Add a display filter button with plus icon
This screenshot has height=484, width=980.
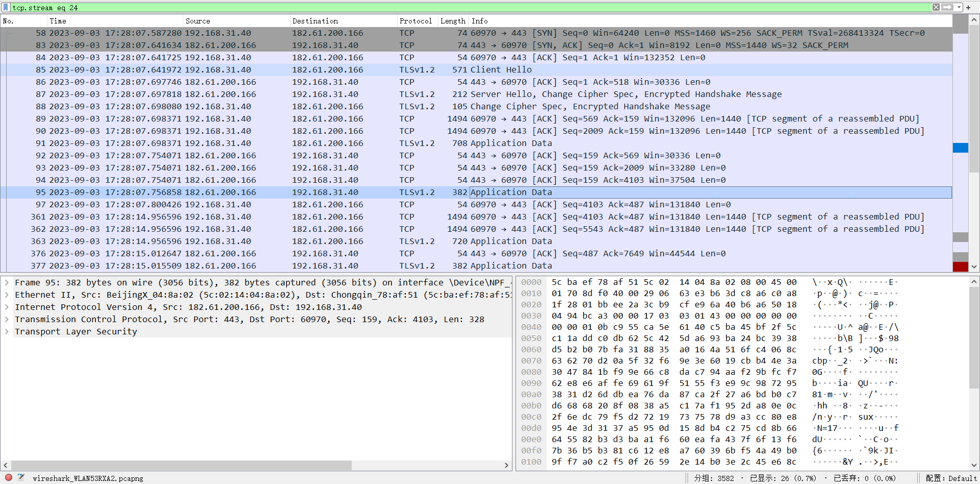(968, 8)
